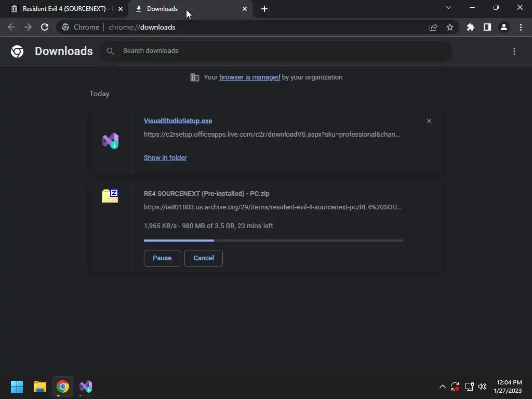The width and height of the screenshot is (532, 399).
Task: Bookmark this tab with star icon
Action: coord(450,27)
